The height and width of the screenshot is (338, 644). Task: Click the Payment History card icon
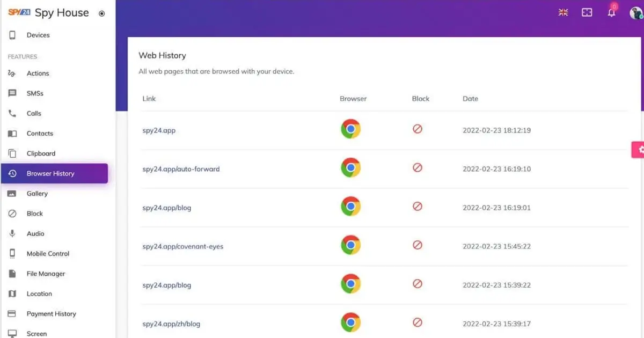12,314
